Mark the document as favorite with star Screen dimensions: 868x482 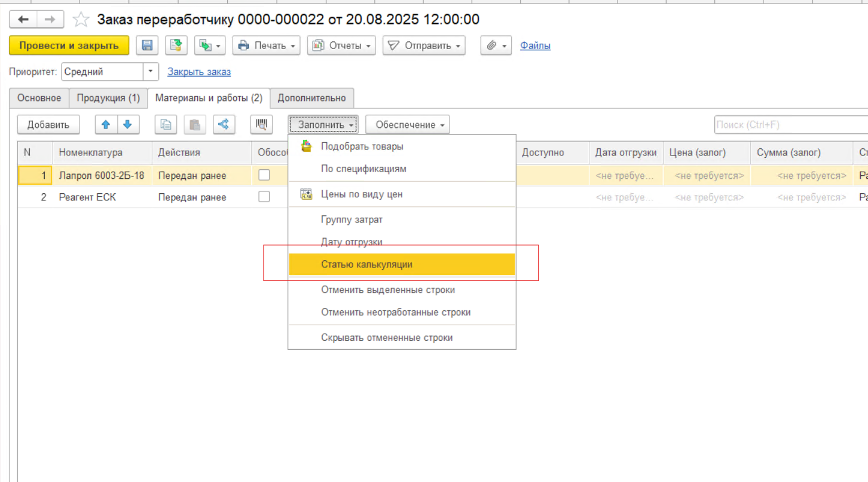point(81,20)
